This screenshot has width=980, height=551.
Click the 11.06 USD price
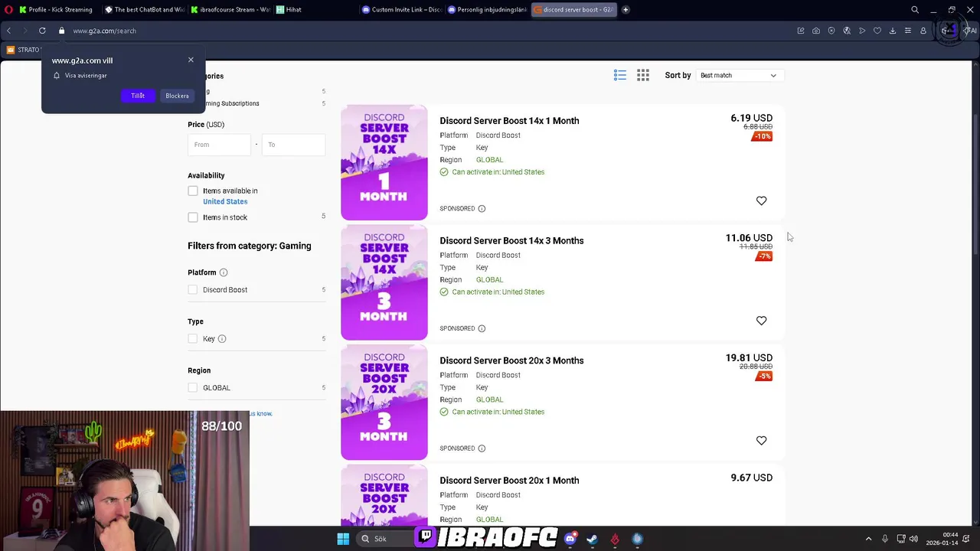pos(749,238)
